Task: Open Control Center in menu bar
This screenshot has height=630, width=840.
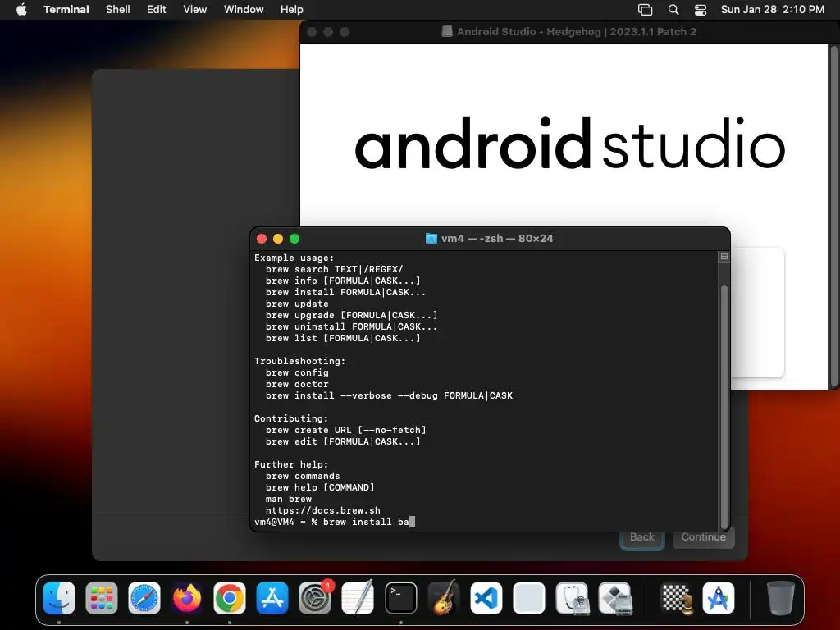Action: [701, 10]
